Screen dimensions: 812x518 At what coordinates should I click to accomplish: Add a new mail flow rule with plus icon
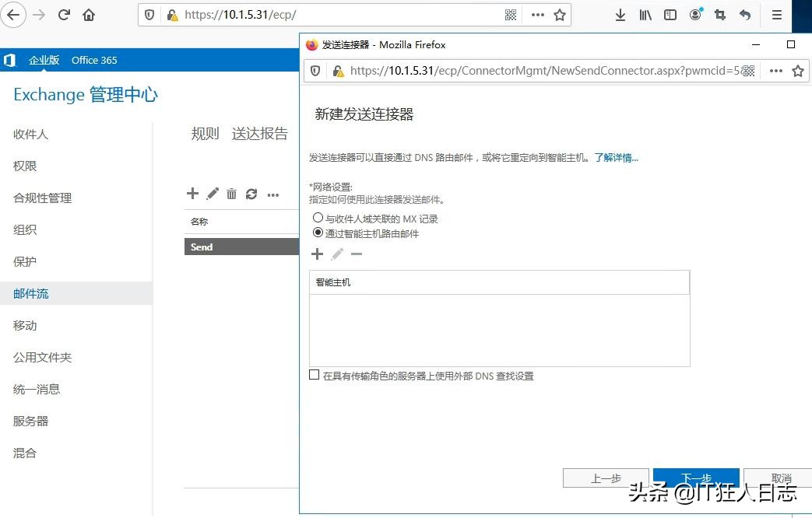click(x=192, y=194)
